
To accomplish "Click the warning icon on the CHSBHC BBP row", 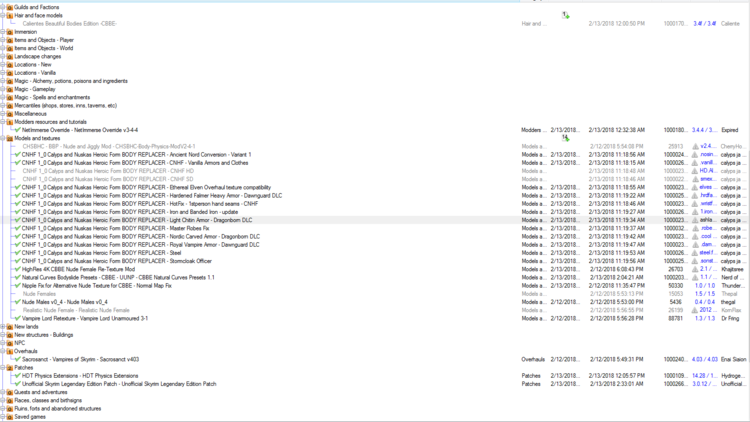I will (x=695, y=146).
